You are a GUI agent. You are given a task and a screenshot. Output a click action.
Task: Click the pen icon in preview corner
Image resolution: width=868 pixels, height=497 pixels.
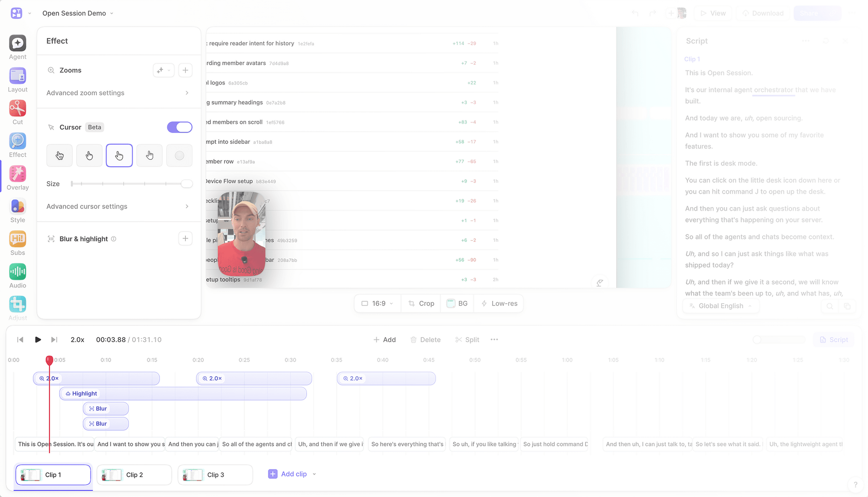coord(600,283)
